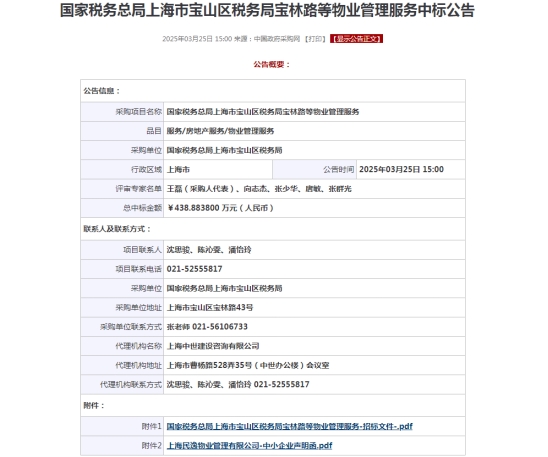Select the announcement time 2025年03月25日 15:00 in table
This screenshot has height=457, width=548.
[401, 169]
